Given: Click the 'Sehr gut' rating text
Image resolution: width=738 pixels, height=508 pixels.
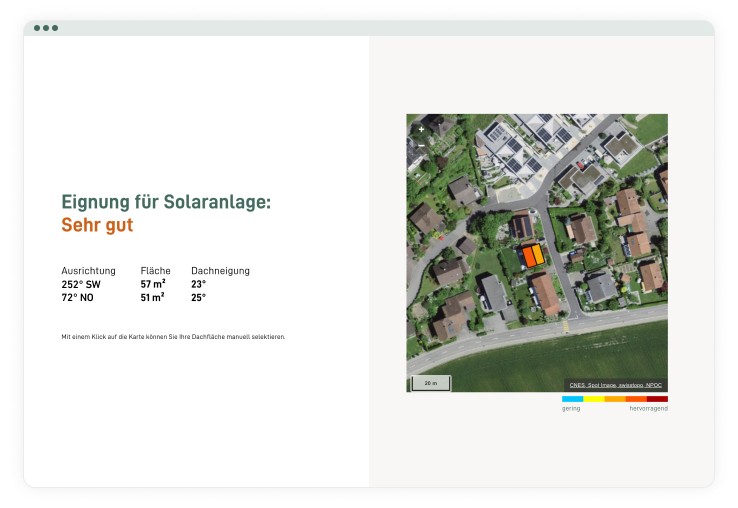Looking at the screenshot, I should 97,226.
